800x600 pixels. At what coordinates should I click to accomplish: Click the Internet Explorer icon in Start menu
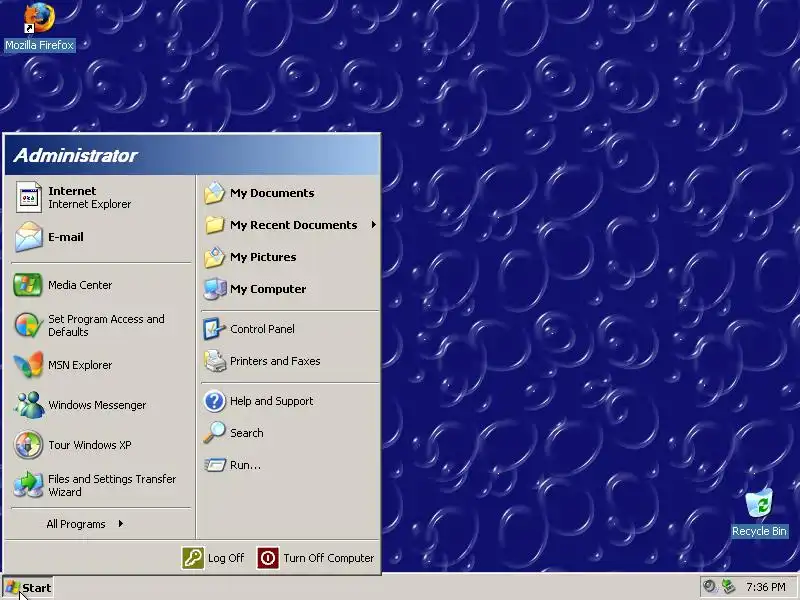click(x=29, y=197)
